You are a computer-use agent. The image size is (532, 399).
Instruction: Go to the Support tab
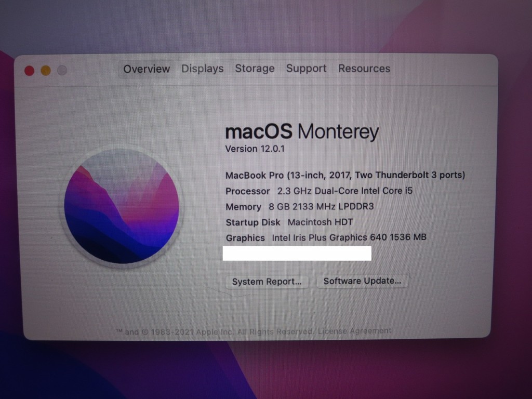point(306,69)
